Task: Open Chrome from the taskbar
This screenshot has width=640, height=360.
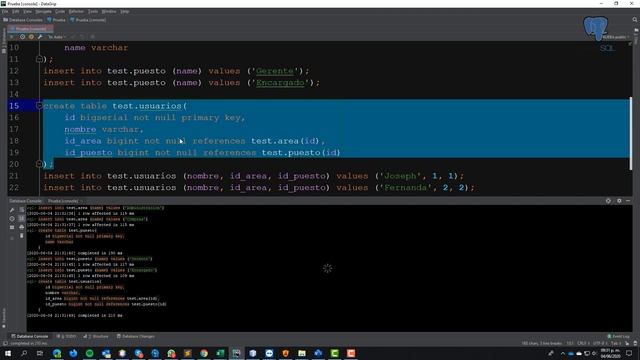Action: [204, 353]
